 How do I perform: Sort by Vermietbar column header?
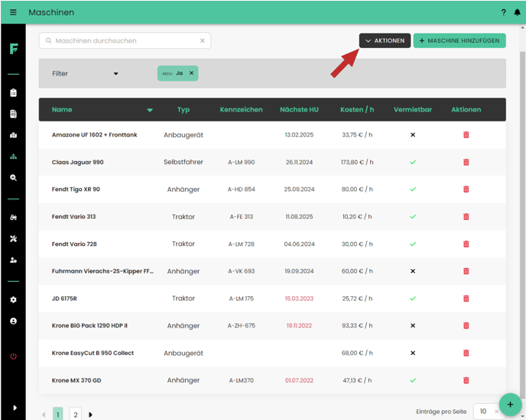(413, 110)
